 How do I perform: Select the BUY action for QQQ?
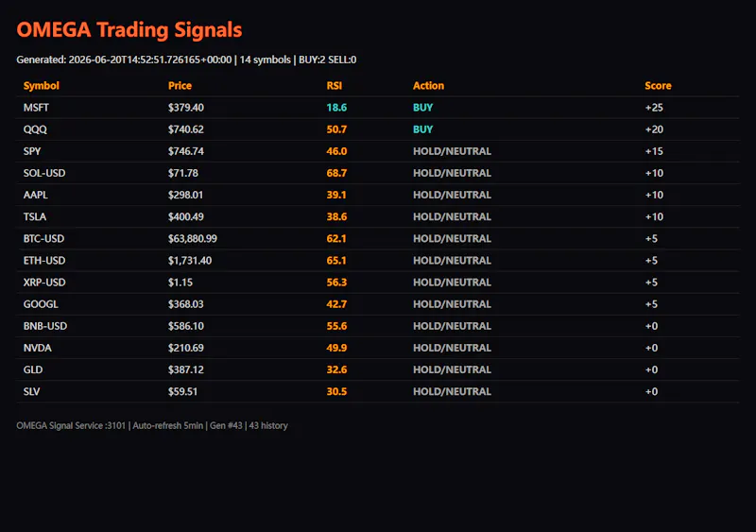pyautogui.click(x=422, y=129)
